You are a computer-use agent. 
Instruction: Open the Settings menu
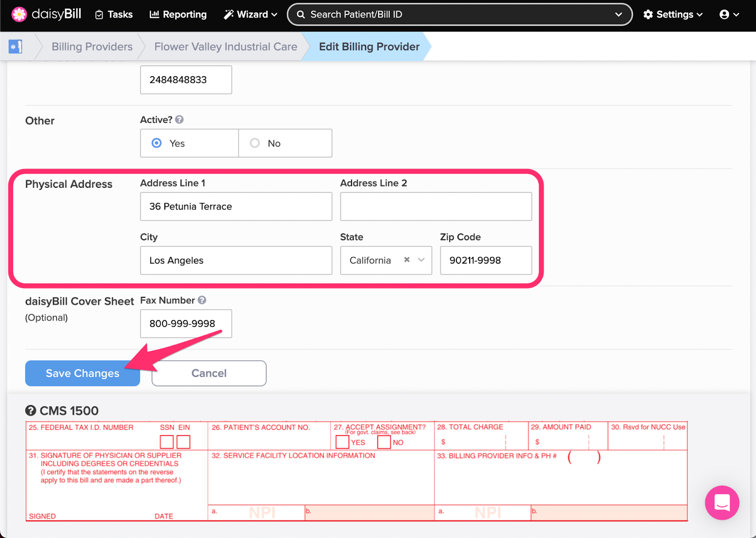[673, 15]
